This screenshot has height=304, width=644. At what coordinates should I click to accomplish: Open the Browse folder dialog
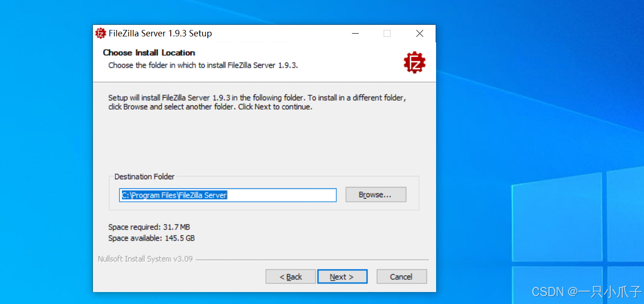[376, 194]
